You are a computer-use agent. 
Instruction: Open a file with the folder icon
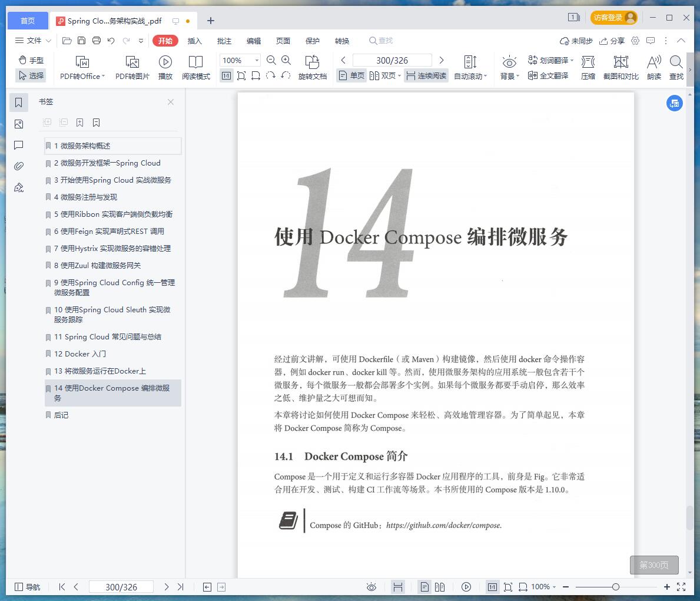67,41
